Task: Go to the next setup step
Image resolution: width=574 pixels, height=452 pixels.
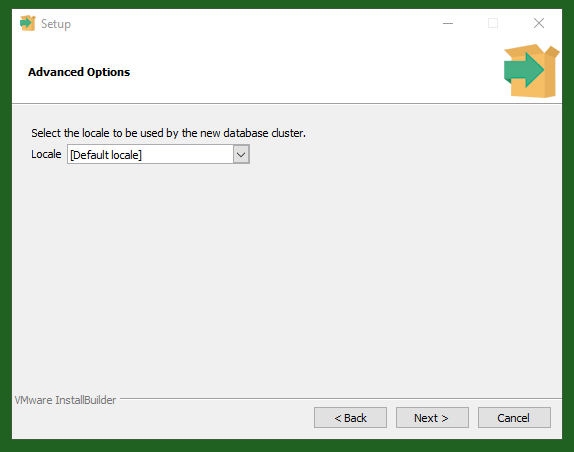Action: coord(432,418)
